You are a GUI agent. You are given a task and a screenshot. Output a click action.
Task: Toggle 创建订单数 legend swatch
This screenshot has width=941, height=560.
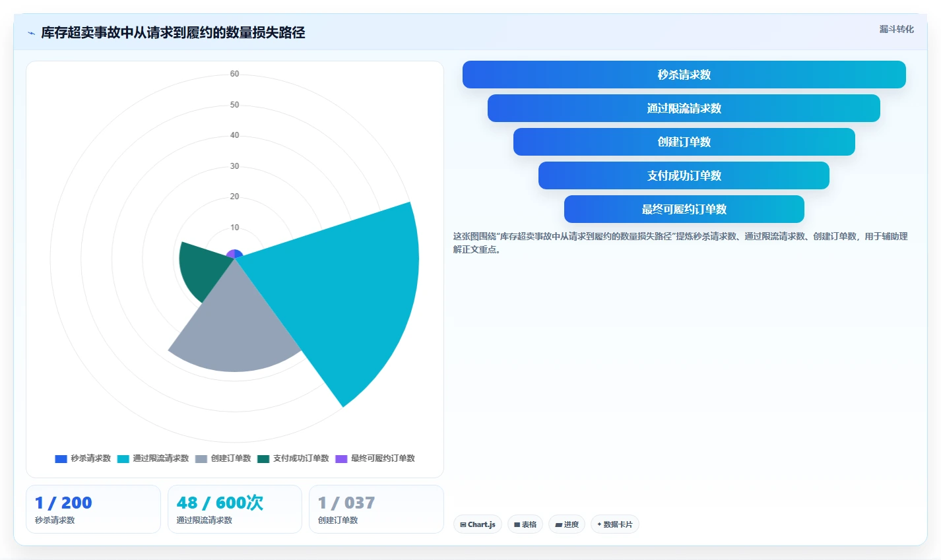201,458
